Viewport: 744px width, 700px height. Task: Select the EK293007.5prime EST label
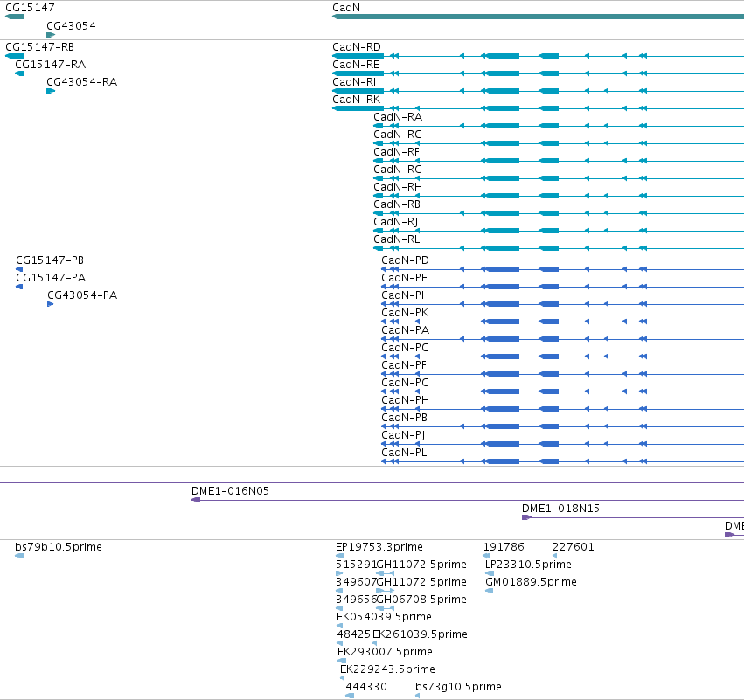385,652
